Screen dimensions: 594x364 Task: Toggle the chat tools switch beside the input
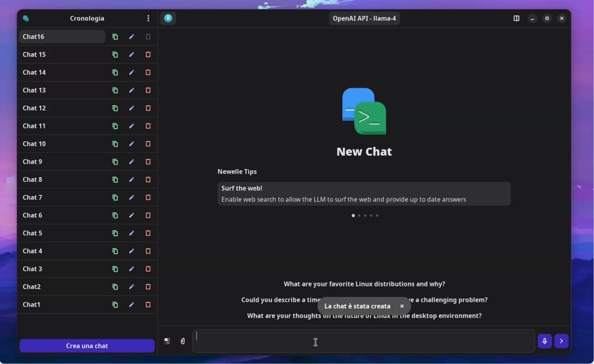[167, 341]
